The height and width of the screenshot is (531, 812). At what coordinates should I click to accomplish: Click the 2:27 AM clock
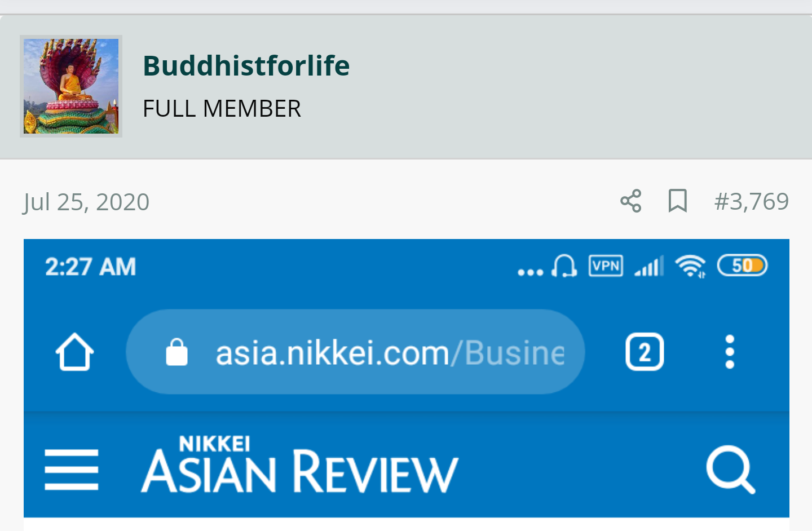[91, 267]
